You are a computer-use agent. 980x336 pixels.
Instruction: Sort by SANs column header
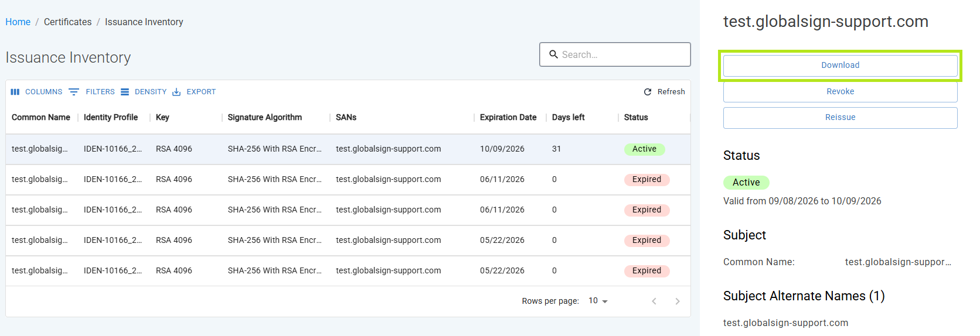pos(346,118)
